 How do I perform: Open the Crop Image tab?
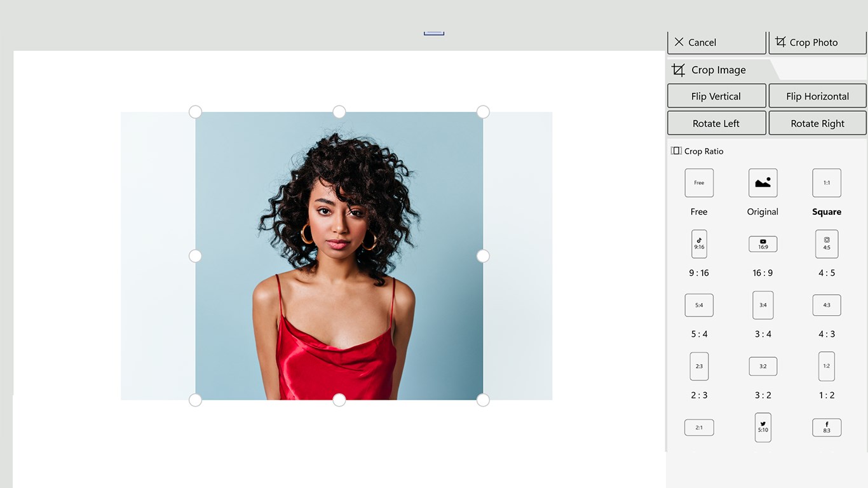718,70
